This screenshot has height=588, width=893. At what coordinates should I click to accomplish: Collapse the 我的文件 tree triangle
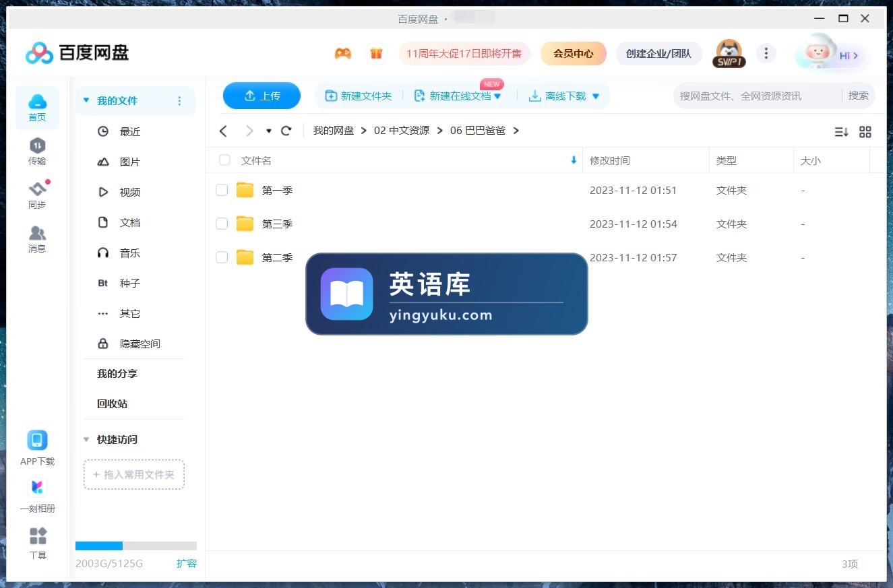tap(86, 100)
